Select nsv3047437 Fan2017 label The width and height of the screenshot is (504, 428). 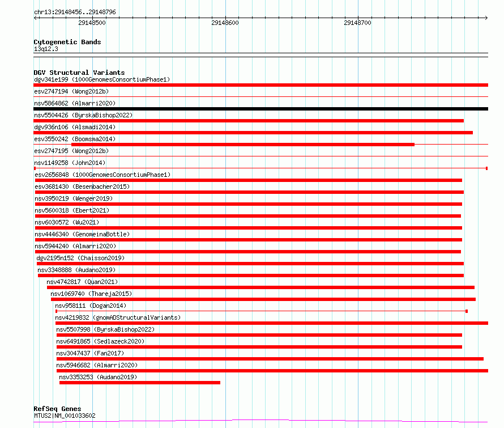pos(90,353)
